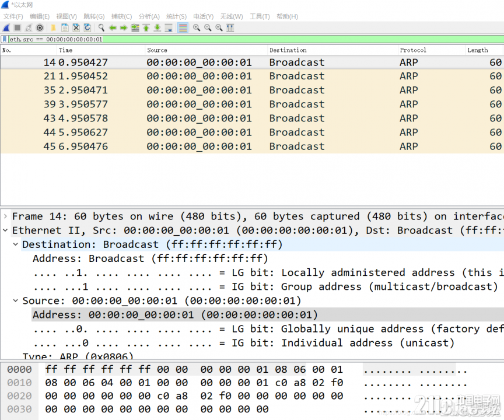
Task: Select IG bit Group address line
Action: coord(266,286)
